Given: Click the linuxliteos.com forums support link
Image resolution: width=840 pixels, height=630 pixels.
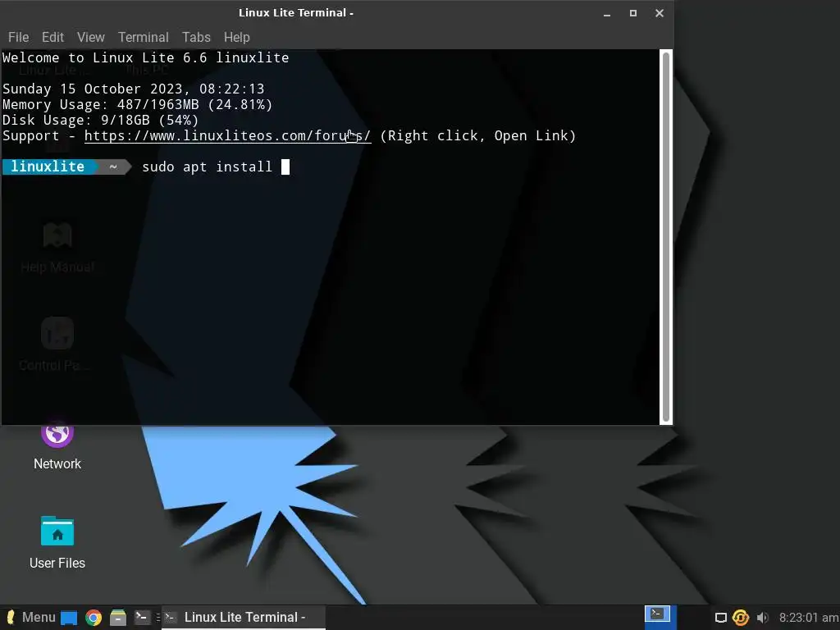Looking at the screenshot, I should [x=227, y=135].
